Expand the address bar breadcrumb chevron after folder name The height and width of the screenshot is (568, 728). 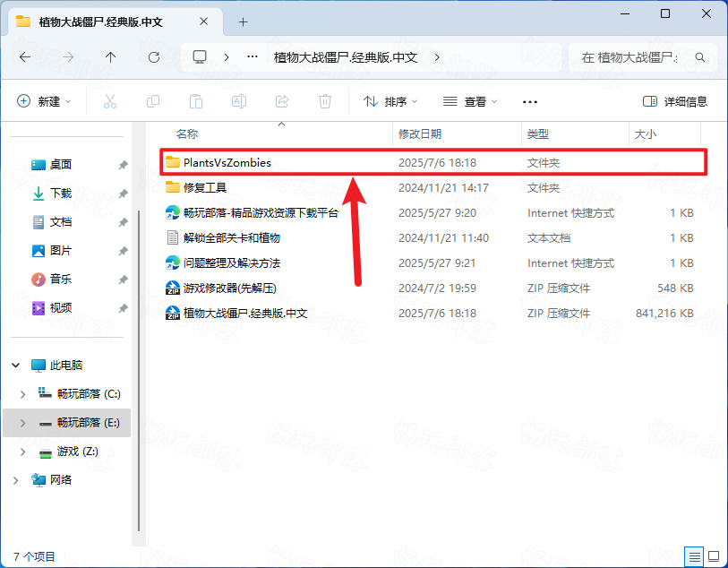pyautogui.click(x=437, y=57)
